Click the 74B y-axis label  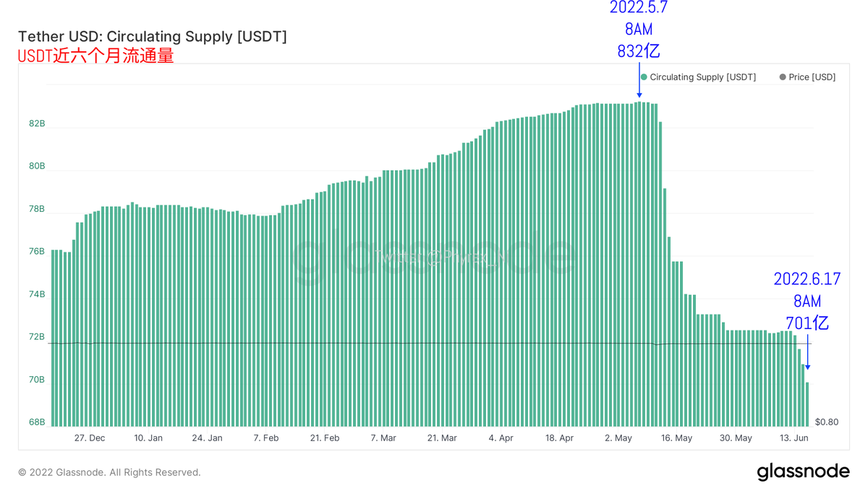[37, 294]
